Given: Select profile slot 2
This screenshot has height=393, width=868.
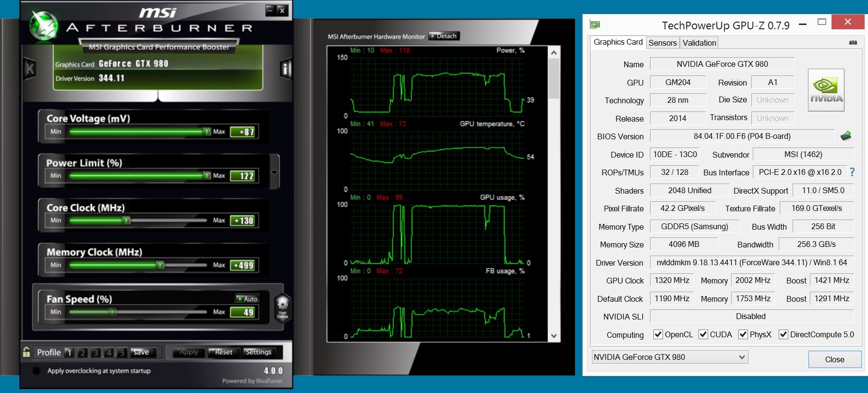Looking at the screenshot, I should [x=83, y=352].
